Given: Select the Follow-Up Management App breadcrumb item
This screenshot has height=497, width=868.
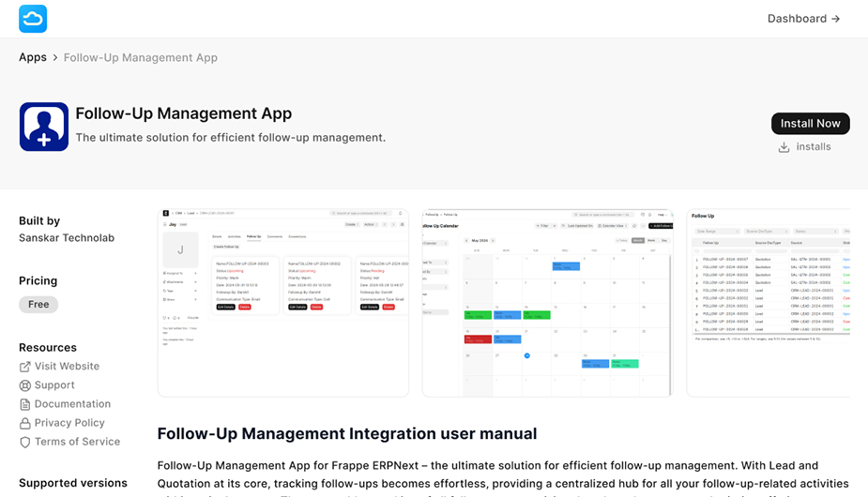Looking at the screenshot, I should click(141, 57).
